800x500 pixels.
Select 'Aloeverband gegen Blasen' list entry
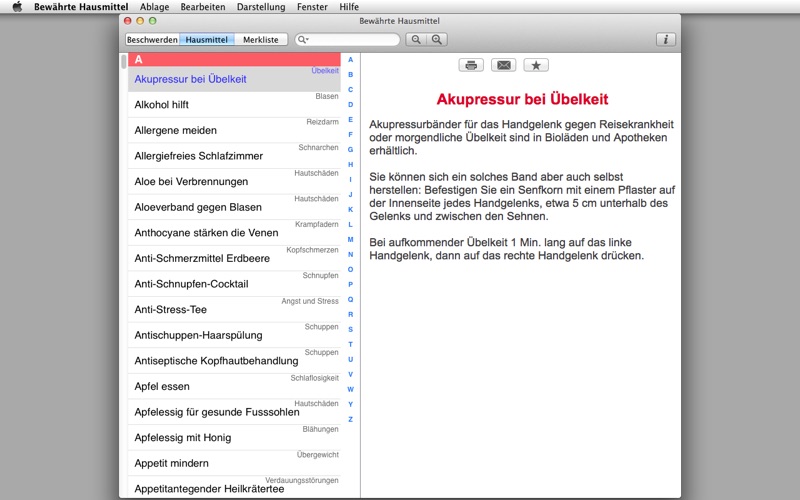tap(234, 207)
